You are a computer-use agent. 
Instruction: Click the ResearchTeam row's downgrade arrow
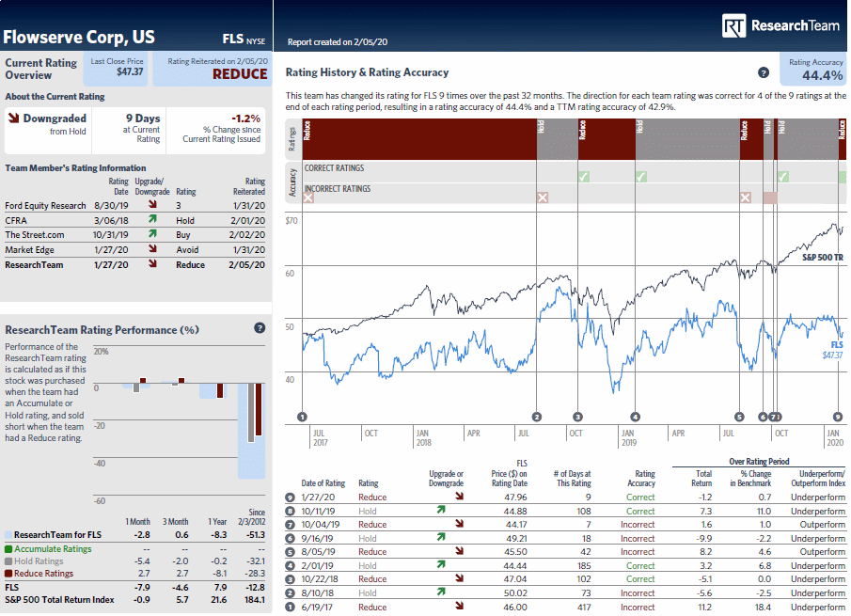(152, 263)
